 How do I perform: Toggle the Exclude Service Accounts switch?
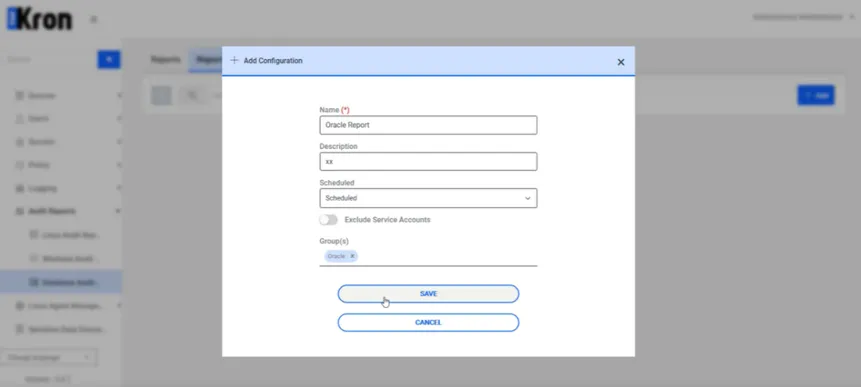click(x=328, y=220)
